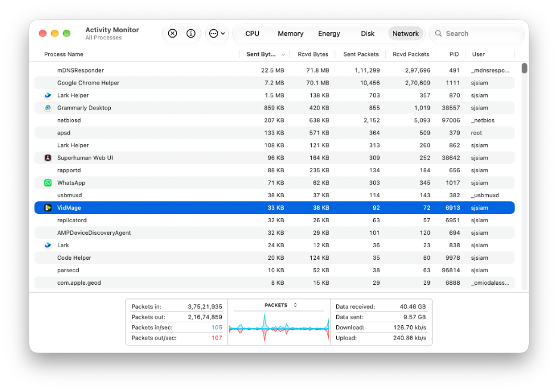This screenshot has height=392, width=558.
Task: Focus the Search field
Action: pyautogui.click(x=477, y=33)
